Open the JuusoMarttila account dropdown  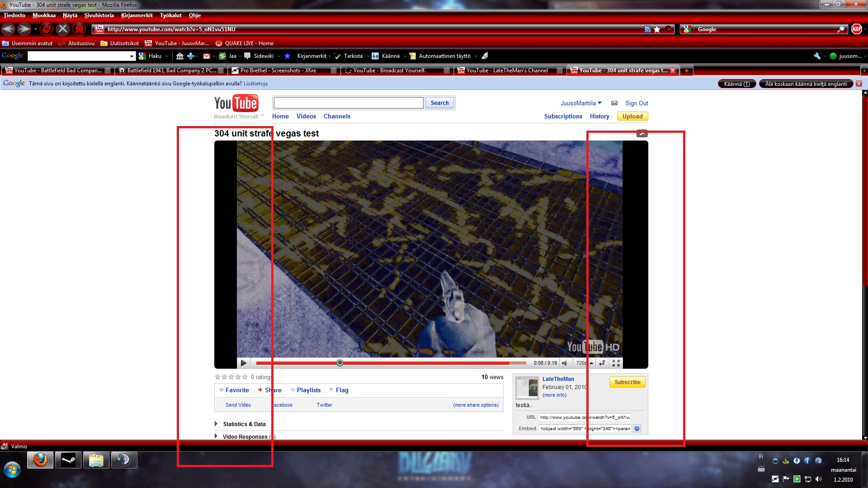(581, 103)
